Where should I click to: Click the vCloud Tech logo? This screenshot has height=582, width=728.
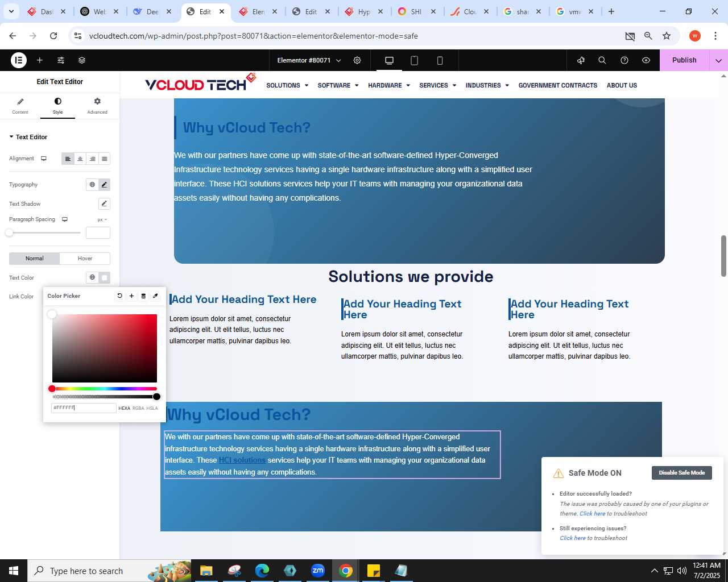point(200,83)
